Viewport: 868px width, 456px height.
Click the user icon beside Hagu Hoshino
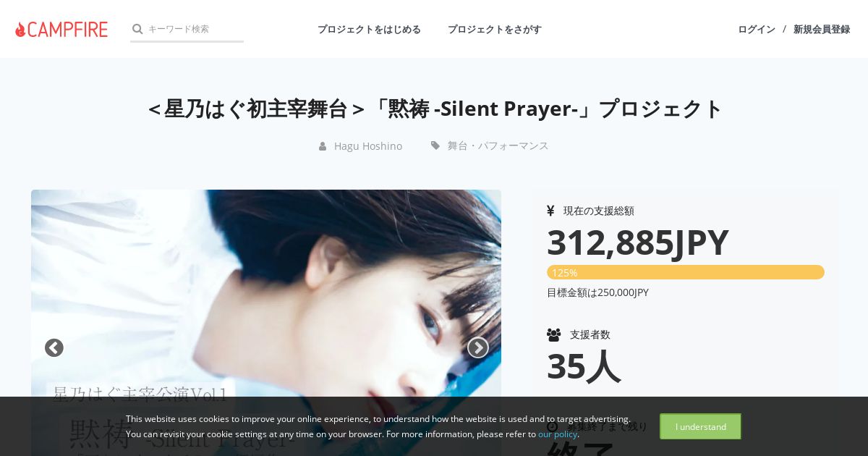[x=323, y=146]
